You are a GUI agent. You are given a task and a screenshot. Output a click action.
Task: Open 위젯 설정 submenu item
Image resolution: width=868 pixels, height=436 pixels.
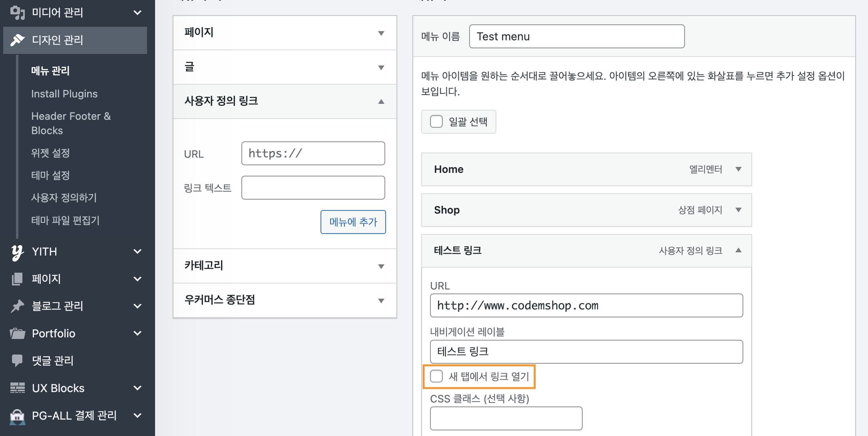tap(51, 153)
